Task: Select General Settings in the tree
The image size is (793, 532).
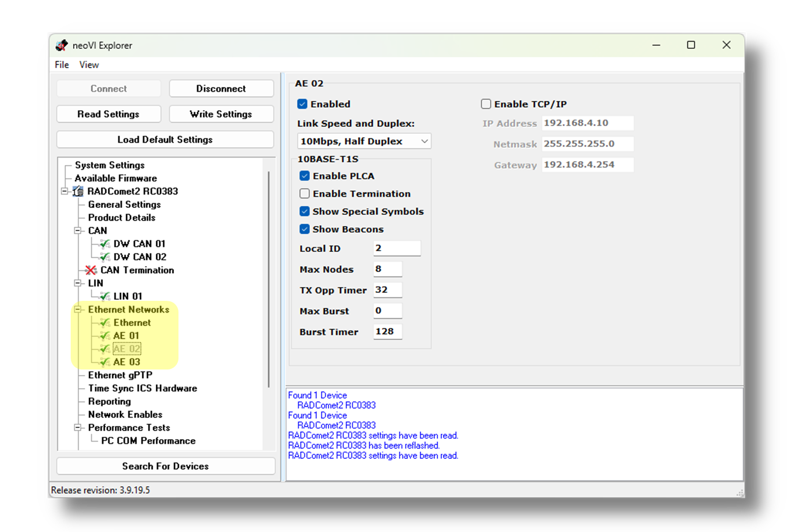Action: click(125, 205)
